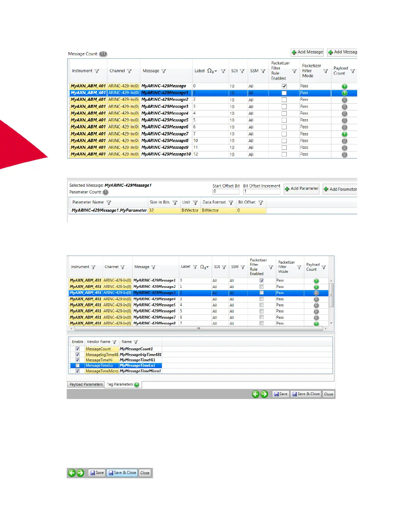Click the scroll-down arrow of lower grid scrollbar
This screenshot has height=532, width=411.
pyautogui.click(x=331, y=323)
